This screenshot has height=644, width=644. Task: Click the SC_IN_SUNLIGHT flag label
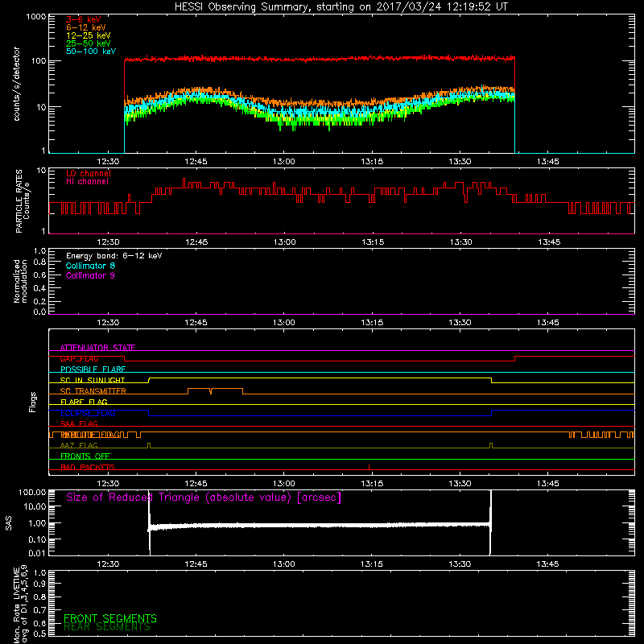click(93, 380)
